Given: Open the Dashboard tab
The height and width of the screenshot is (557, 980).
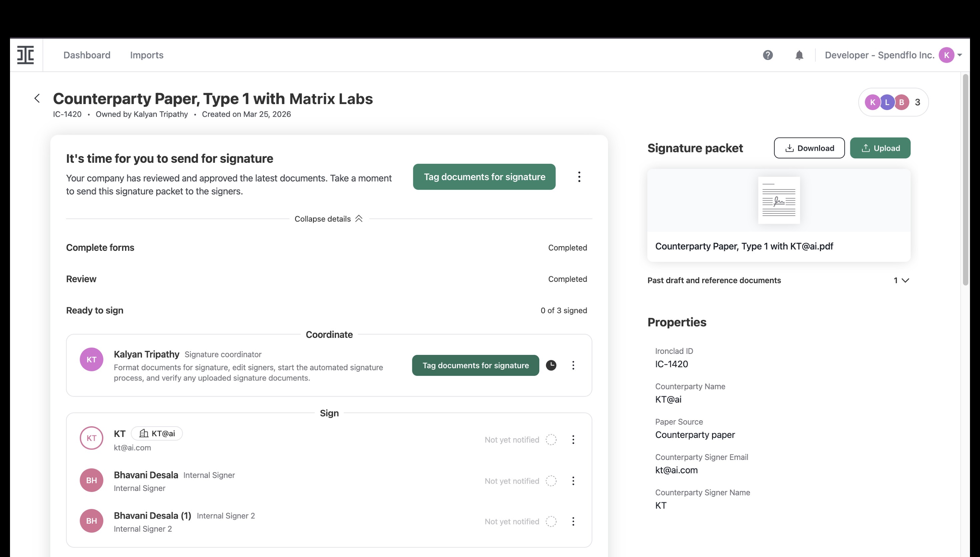Looking at the screenshot, I should tap(87, 55).
